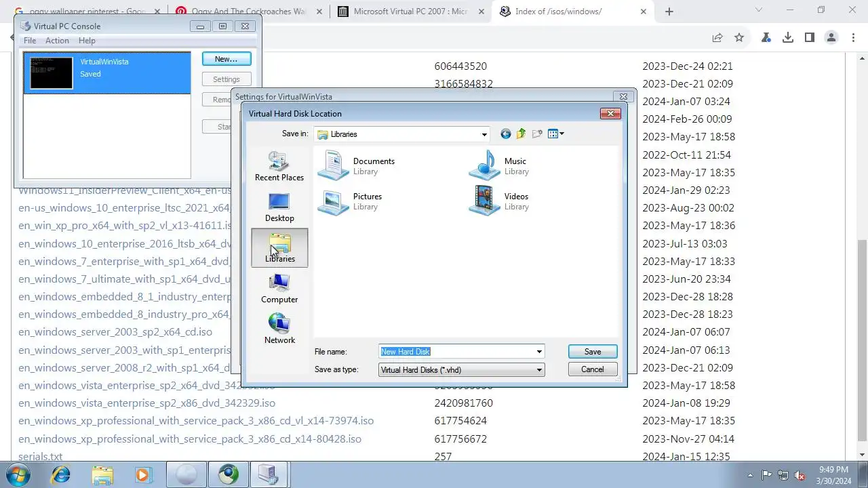The width and height of the screenshot is (868, 488).
Task: Click the network tray icon
Action: coord(783,475)
